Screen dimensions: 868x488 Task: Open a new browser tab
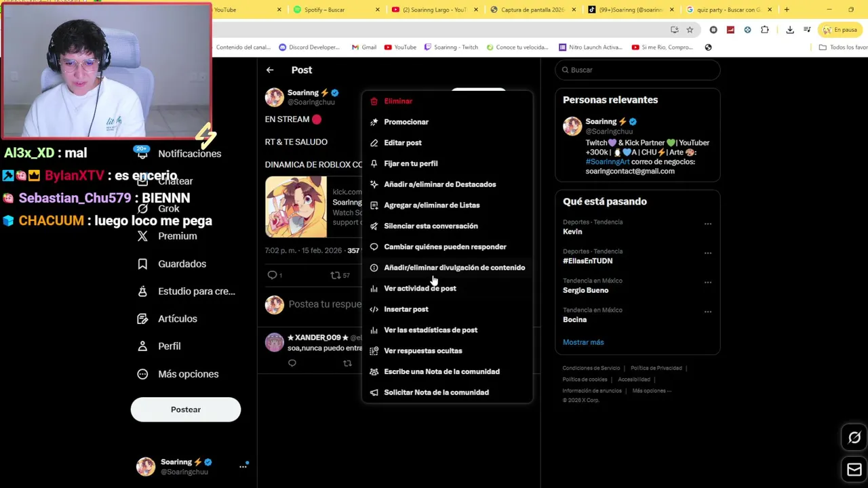[x=787, y=9]
